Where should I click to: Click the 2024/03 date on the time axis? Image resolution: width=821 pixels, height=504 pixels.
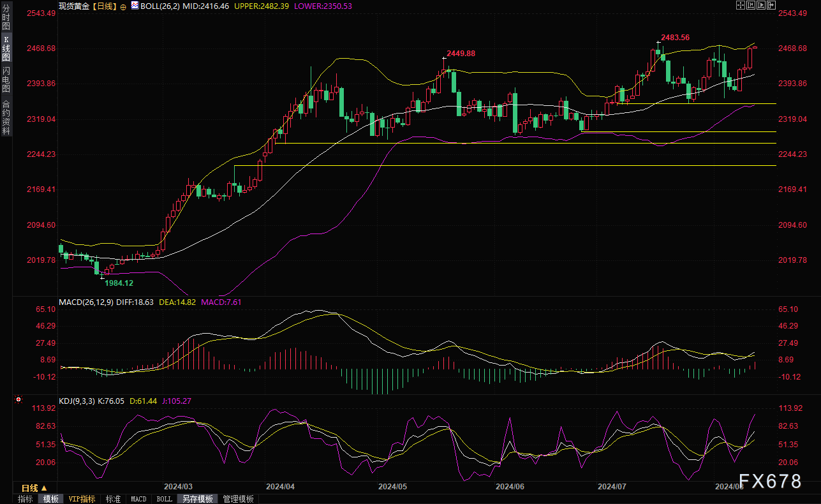tap(179, 487)
